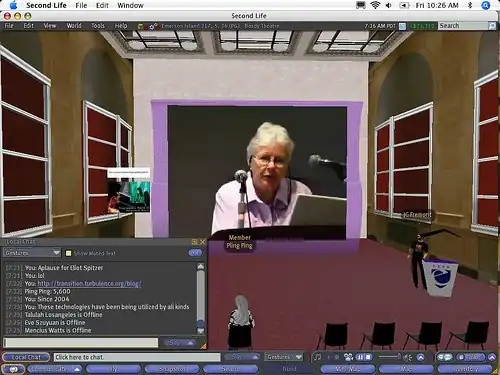Screen dimensions: 500x375
Task: Click the L$ balance in status bar
Action: click(422, 26)
